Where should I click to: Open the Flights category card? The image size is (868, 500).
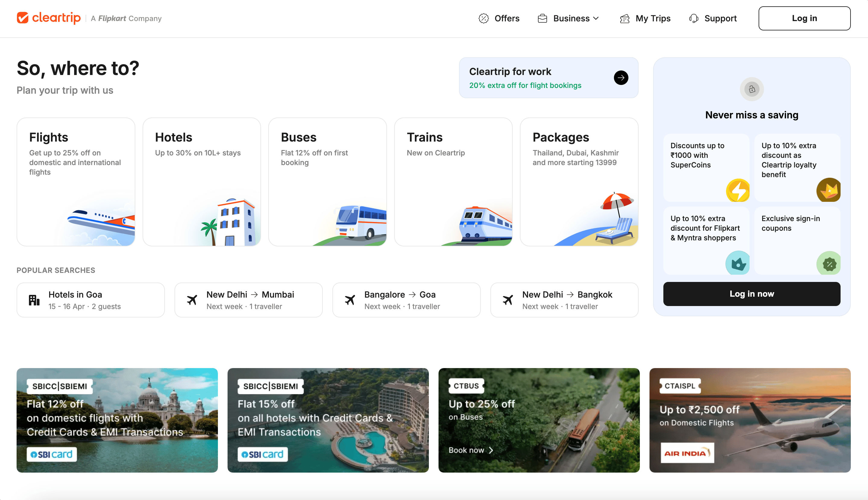pyautogui.click(x=76, y=182)
